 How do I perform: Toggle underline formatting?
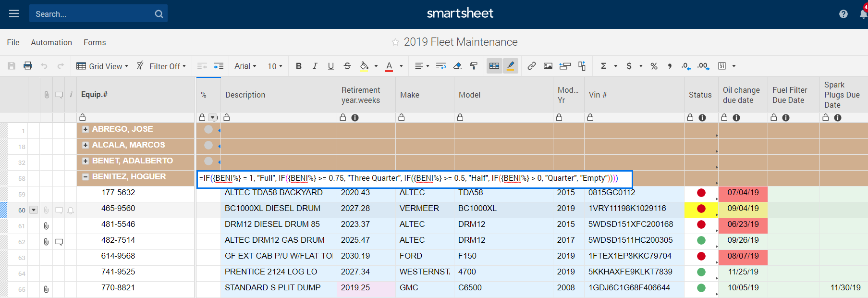pos(331,66)
